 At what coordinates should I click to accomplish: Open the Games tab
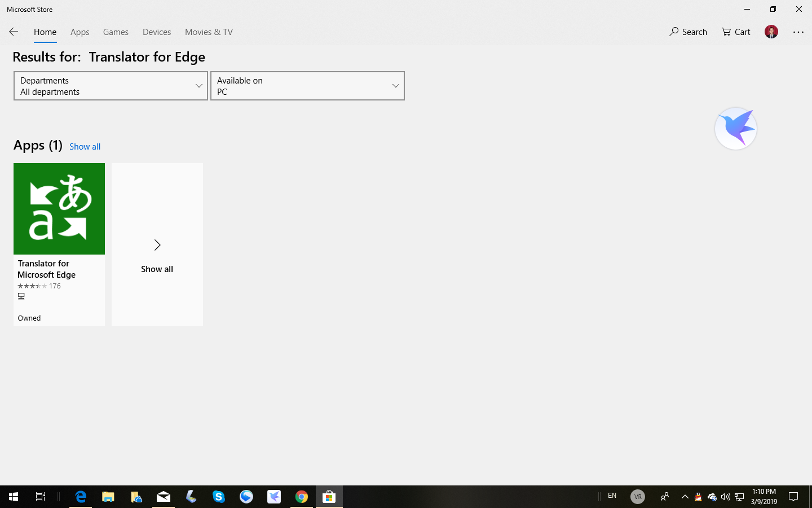point(116,32)
